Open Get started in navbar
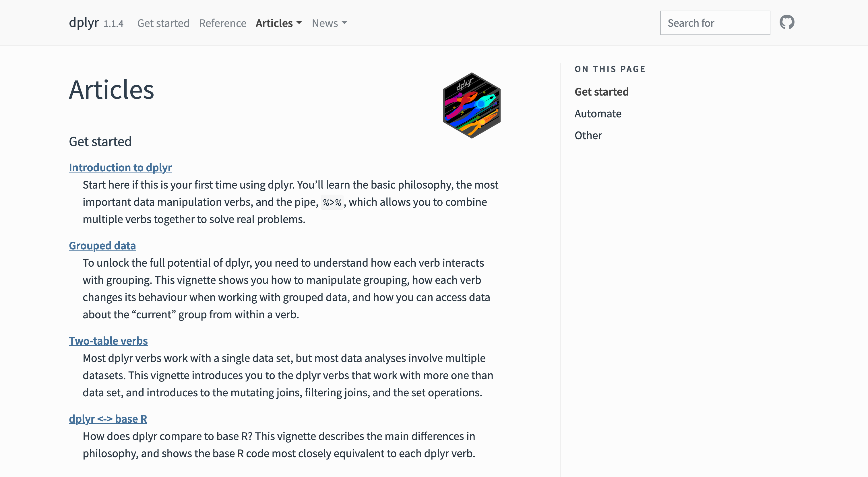The width and height of the screenshot is (868, 477). (x=163, y=23)
